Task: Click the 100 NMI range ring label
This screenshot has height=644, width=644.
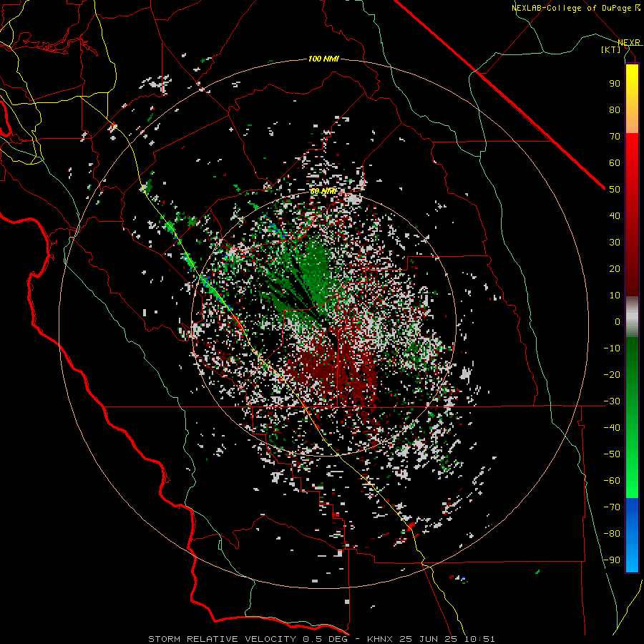Action: coord(323,59)
